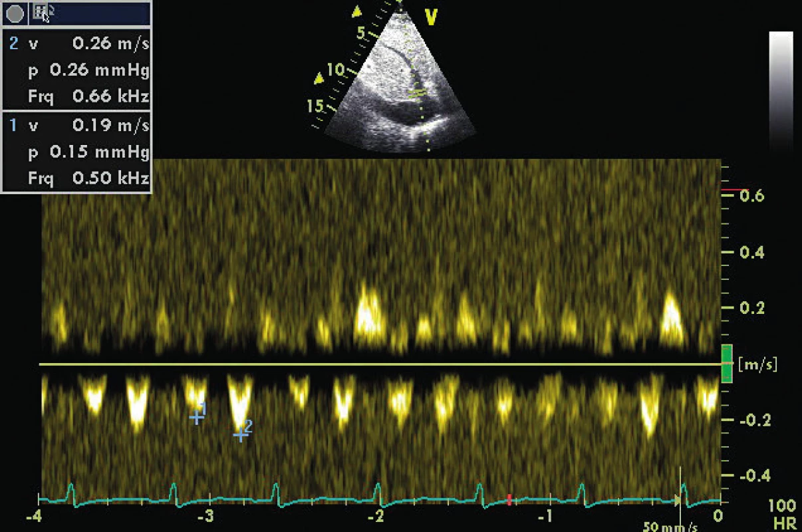Select the 0.26 m/s velocity reading
The image size is (802, 532).
point(111,45)
